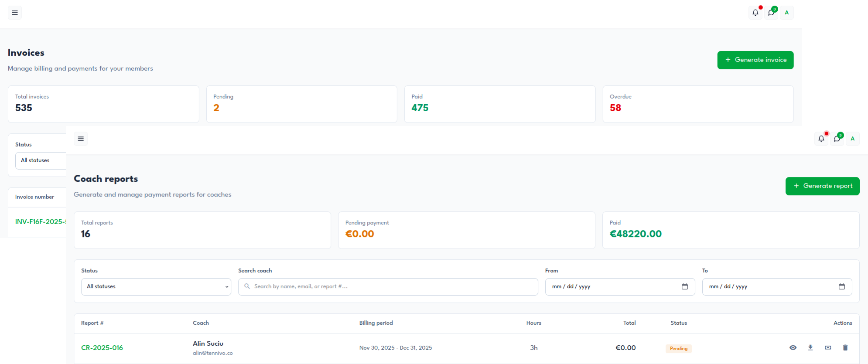This screenshot has width=868, height=364.
Task: Click the Generate invoice button
Action: pyautogui.click(x=755, y=60)
